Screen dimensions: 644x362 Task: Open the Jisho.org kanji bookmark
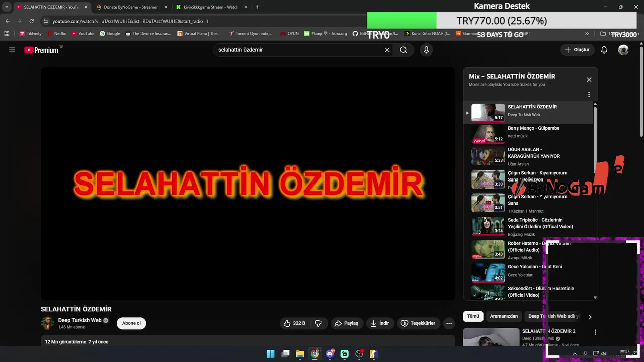[x=327, y=34]
